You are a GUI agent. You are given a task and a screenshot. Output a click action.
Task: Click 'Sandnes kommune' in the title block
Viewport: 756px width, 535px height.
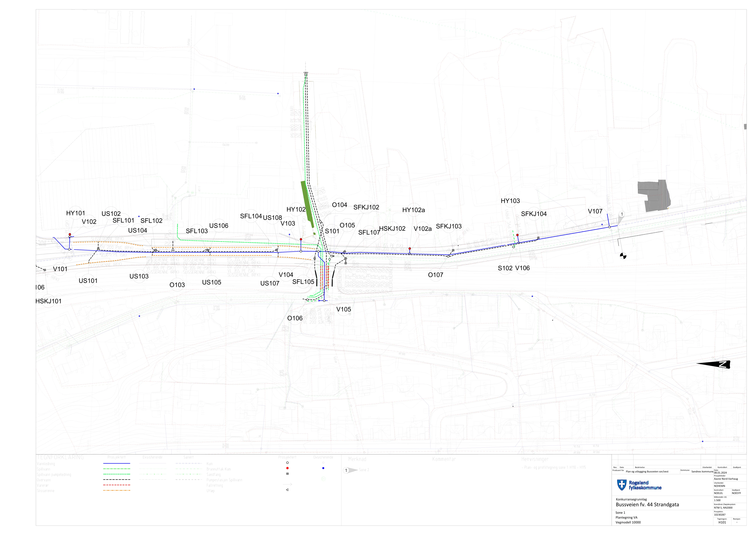click(702, 472)
